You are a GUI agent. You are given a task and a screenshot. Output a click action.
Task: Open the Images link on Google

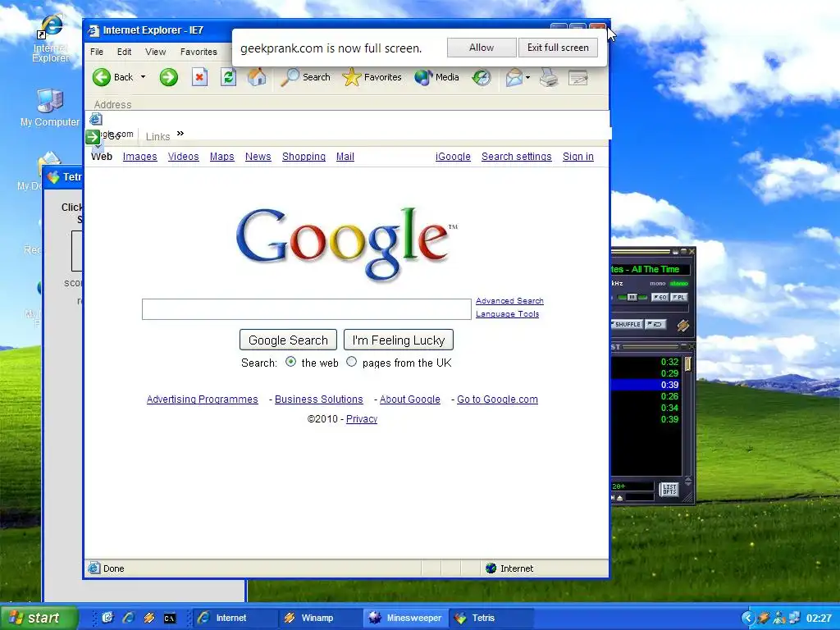[x=139, y=157]
